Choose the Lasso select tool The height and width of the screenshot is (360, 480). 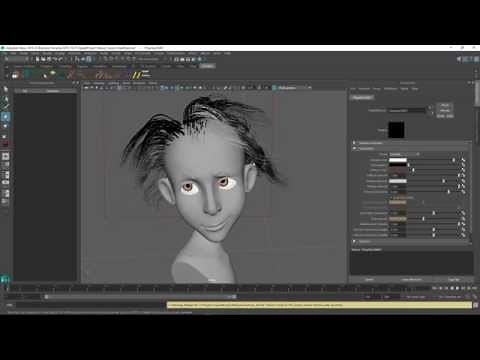5,99
